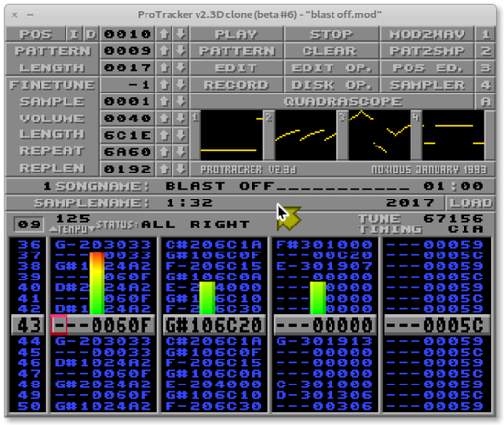
Task: Click channel button 3
Action: tap(485, 67)
